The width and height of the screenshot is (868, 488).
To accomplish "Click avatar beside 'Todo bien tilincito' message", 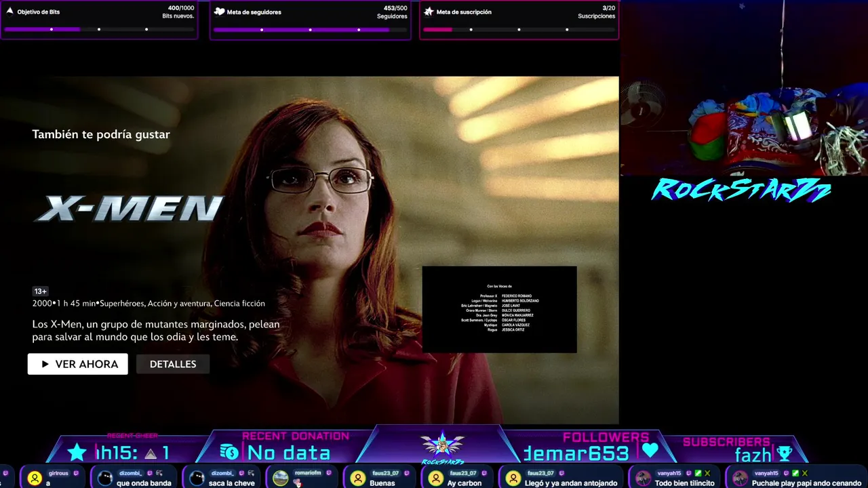I will pyautogui.click(x=643, y=479).
